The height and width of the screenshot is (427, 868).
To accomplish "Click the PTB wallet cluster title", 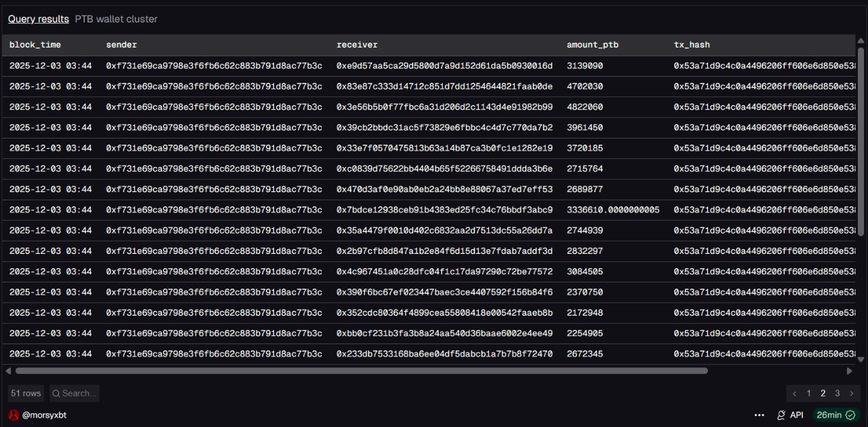I will pyautogui.click(x=116, y=19).
